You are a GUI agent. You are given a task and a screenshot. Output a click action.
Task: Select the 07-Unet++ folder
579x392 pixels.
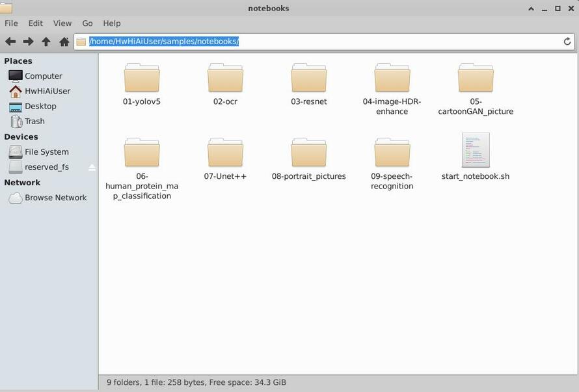225,153
